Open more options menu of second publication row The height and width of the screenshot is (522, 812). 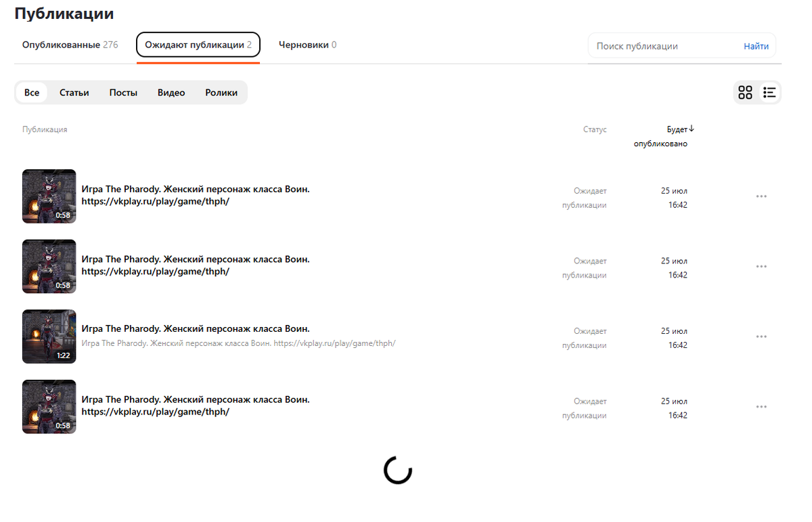point(761,267)
